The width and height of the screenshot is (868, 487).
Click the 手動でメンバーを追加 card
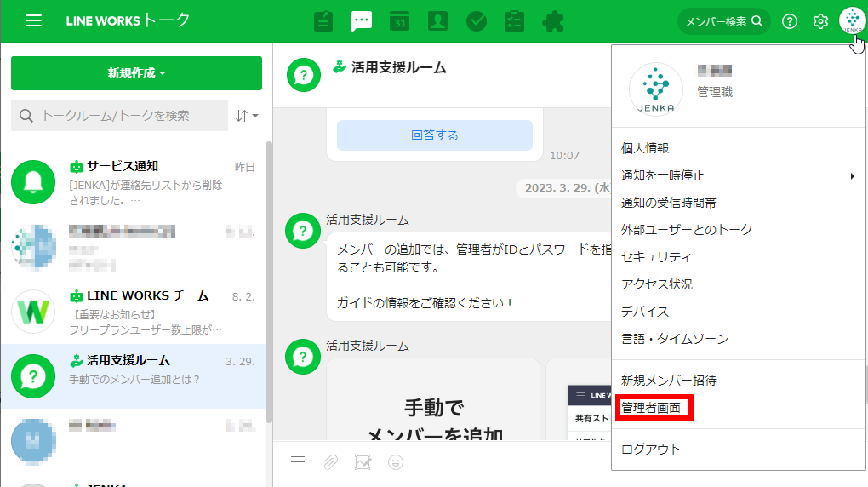(x=433, y=400)
